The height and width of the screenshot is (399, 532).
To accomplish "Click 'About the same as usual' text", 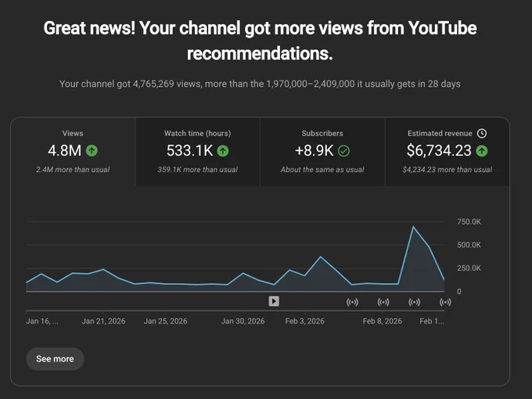I will coord(322,170).
